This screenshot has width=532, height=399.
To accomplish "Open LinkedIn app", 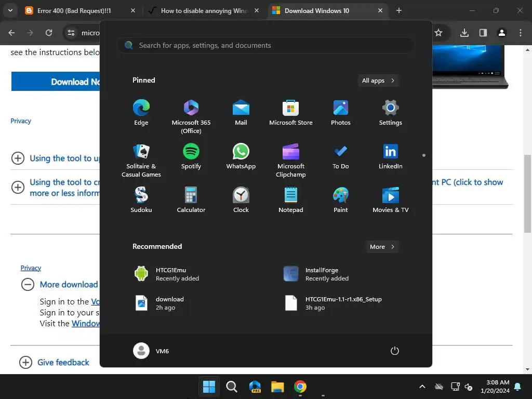I will pos(391,156).
